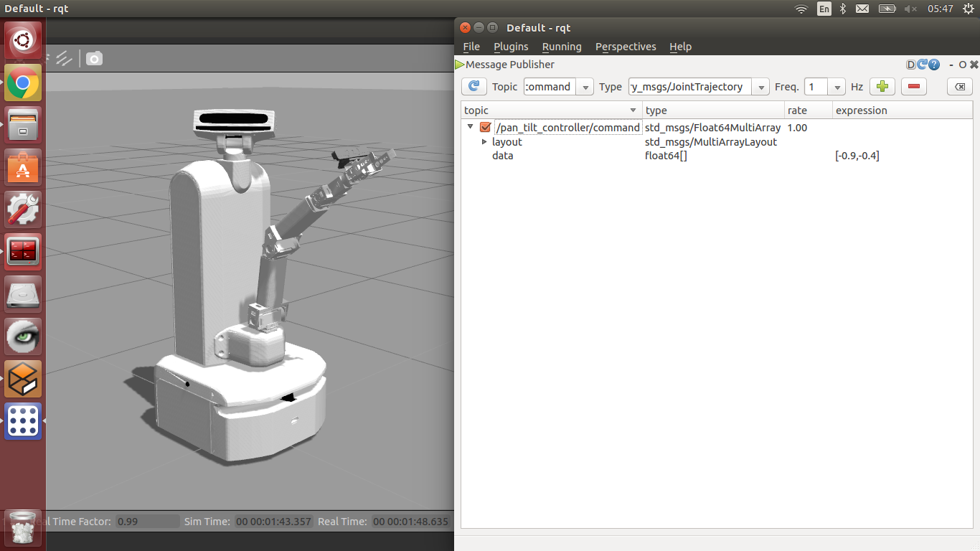
Task: Add new publisher with green plus
Action: point(882,87)
